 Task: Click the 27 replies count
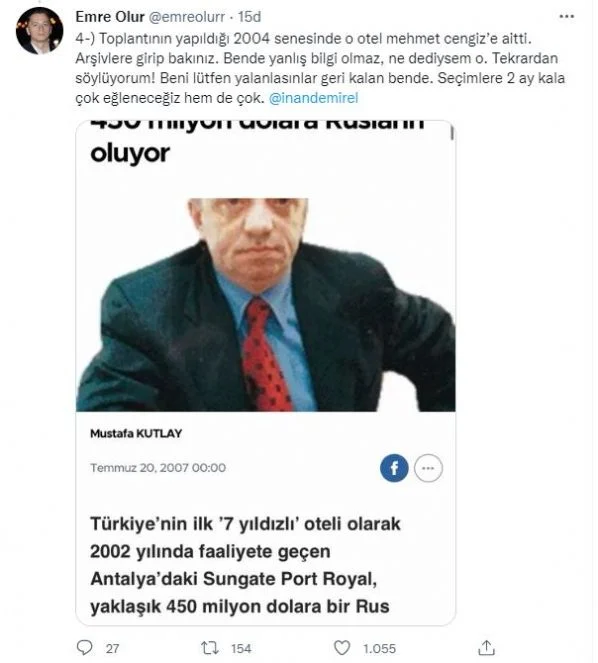(112, 648)
